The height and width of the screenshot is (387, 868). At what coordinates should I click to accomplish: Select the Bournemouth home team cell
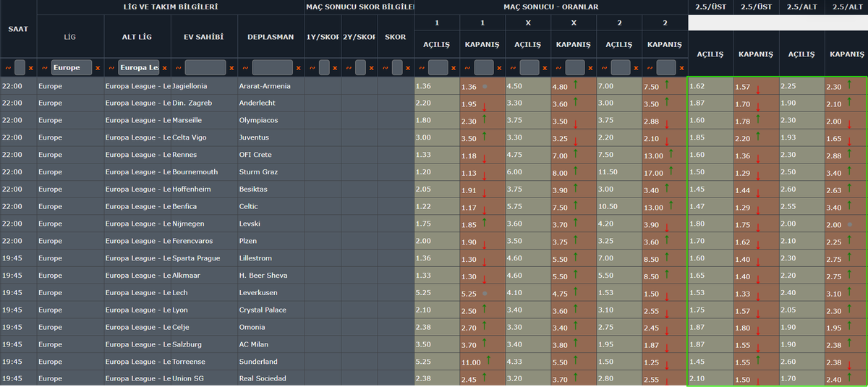(x=205, y=172)
